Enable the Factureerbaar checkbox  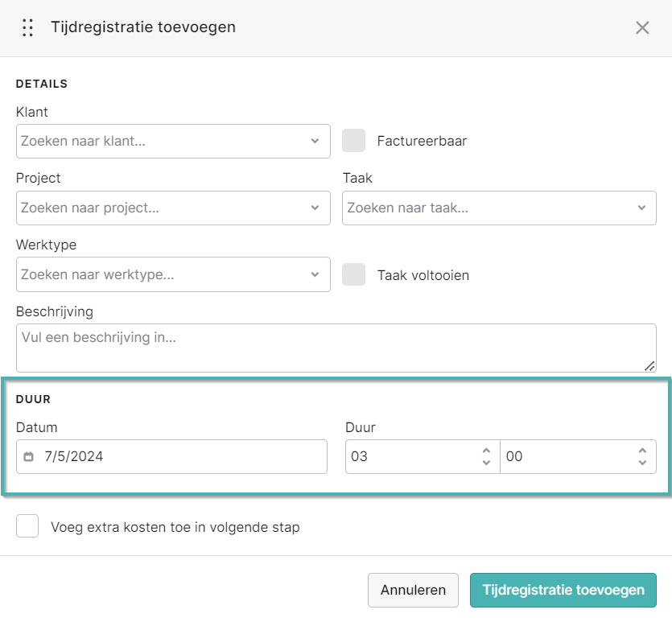353,141
